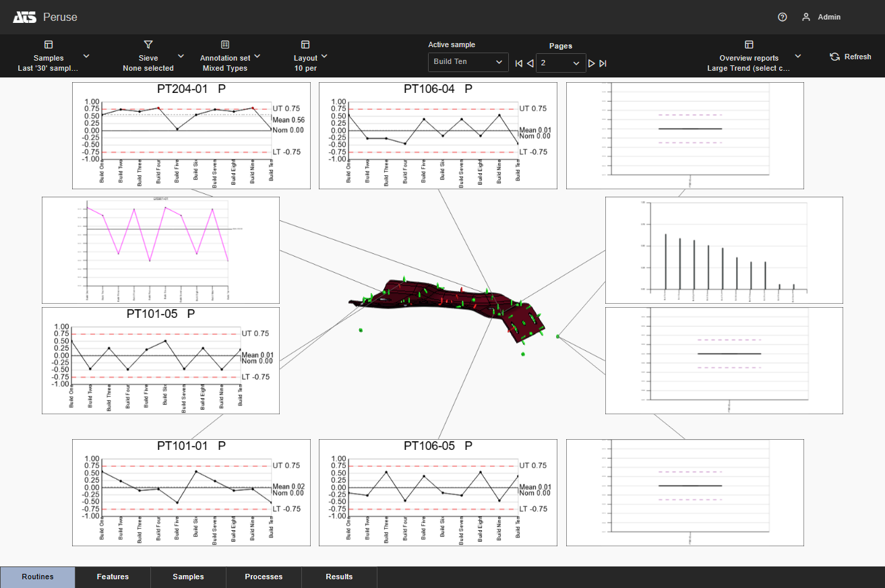Open the Results tab
Screen dimensions: 885x588
point(339,577)
